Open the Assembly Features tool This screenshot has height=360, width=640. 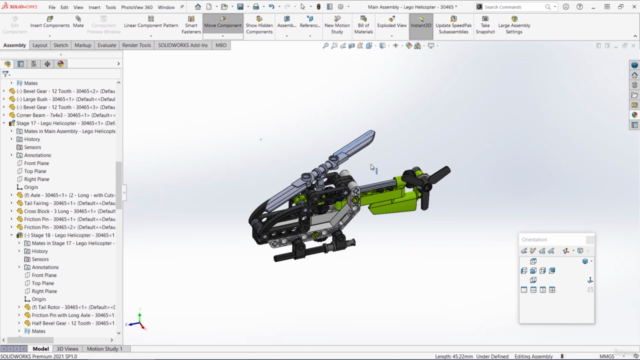(x=287, y=22)
